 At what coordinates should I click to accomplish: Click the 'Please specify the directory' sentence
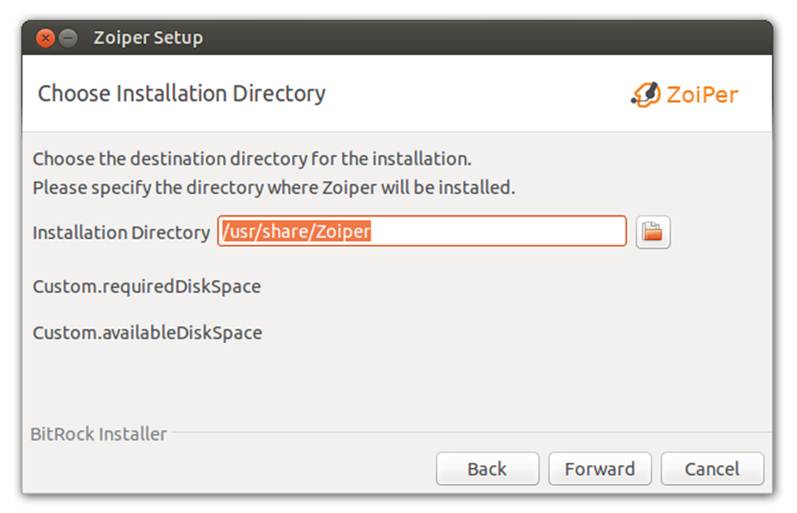(274, 188)
